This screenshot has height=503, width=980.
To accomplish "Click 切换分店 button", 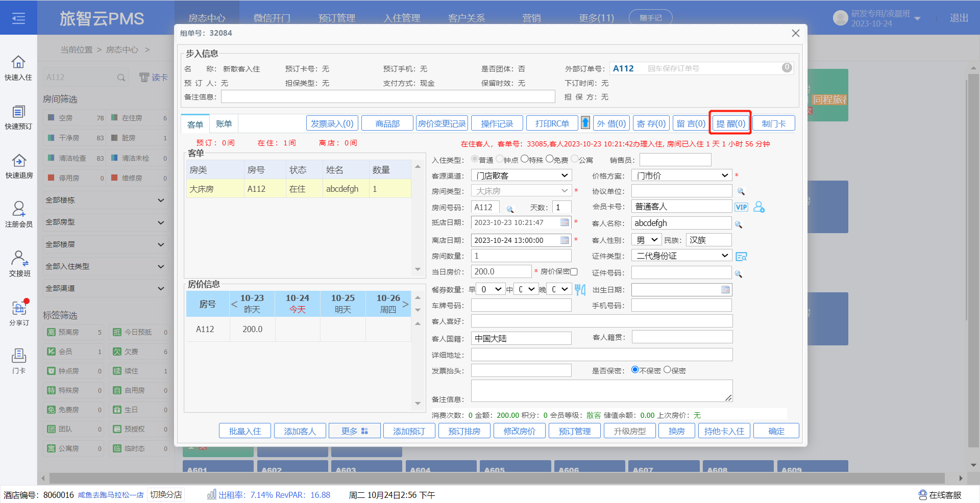I will pyautogui.click(x=166, y=495).
